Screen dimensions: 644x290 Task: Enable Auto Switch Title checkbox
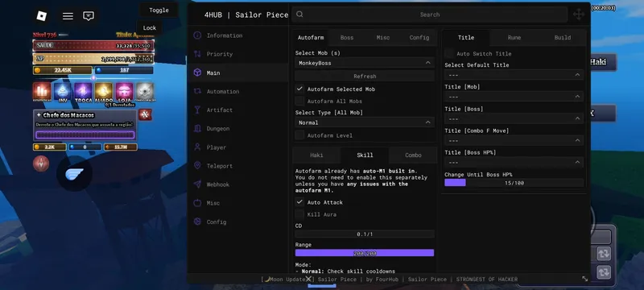[x=449, y=53]
